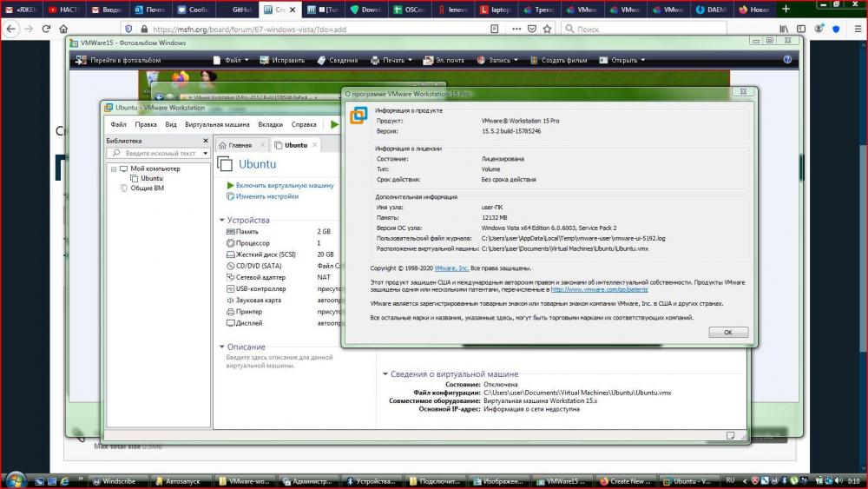Screen dimensions: 868x489
Task: Open tracking protection shield in address bar
Action: point(128,29)
